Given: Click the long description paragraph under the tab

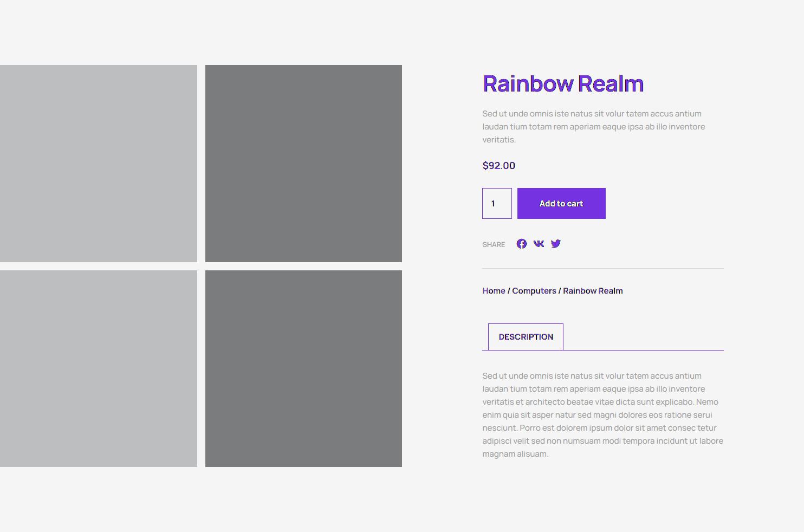Looking at the screenshot, I should coord(602,415).
